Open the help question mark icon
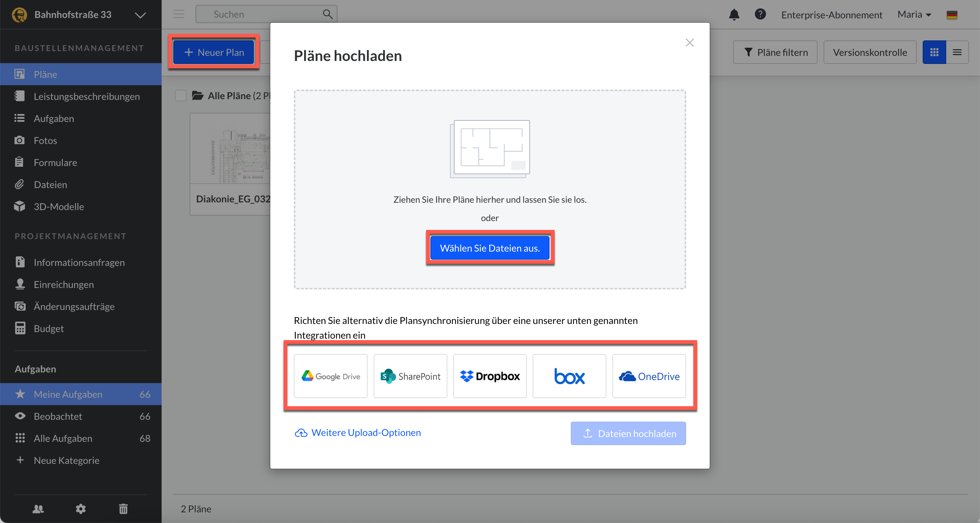The width and height of the screenshot is (980, 523). [x=760, y=14]
